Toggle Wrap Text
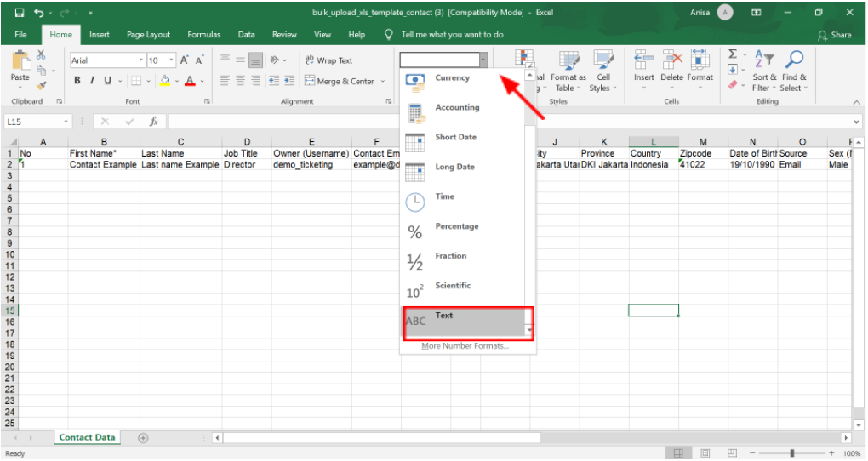The width and height of the screenshot is (868, 461). [328, 60]
